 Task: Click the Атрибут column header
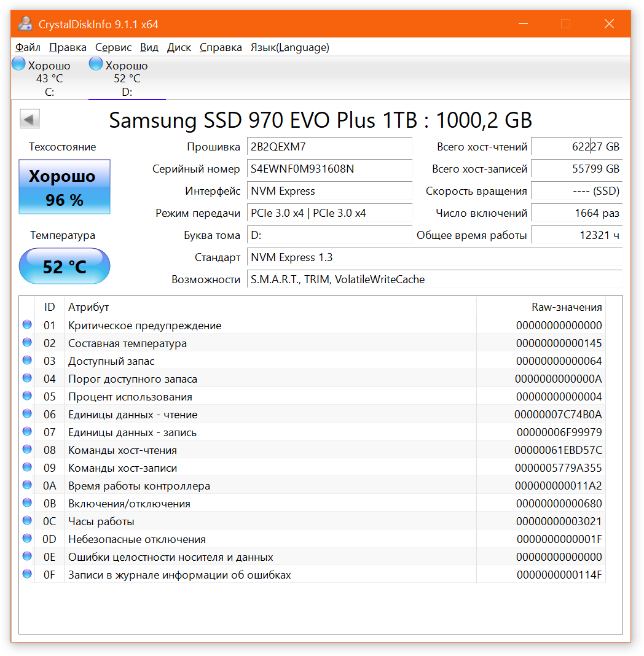(270, 307)
